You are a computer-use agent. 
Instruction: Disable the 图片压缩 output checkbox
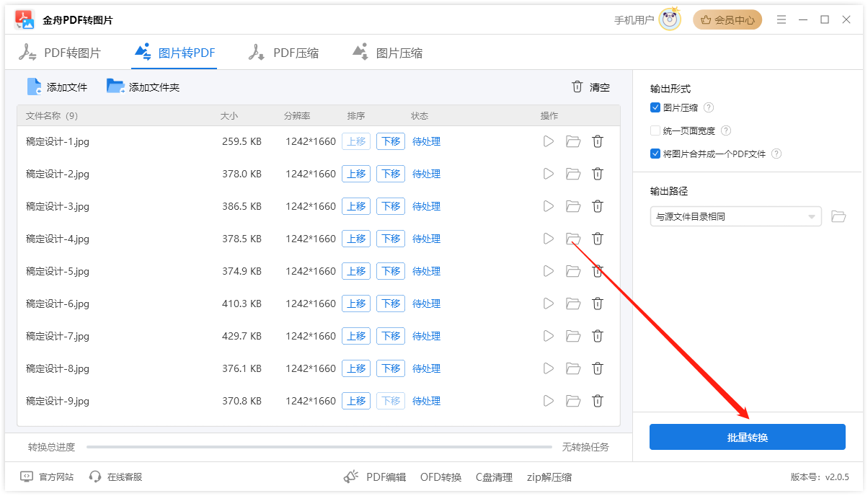(x=655, y=107)
